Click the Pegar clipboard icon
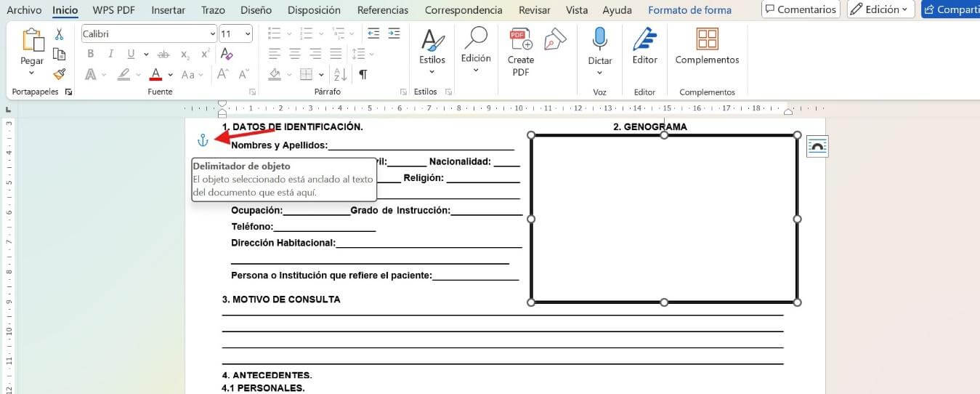The image size is (980, 394). click(x=32, y=41)
